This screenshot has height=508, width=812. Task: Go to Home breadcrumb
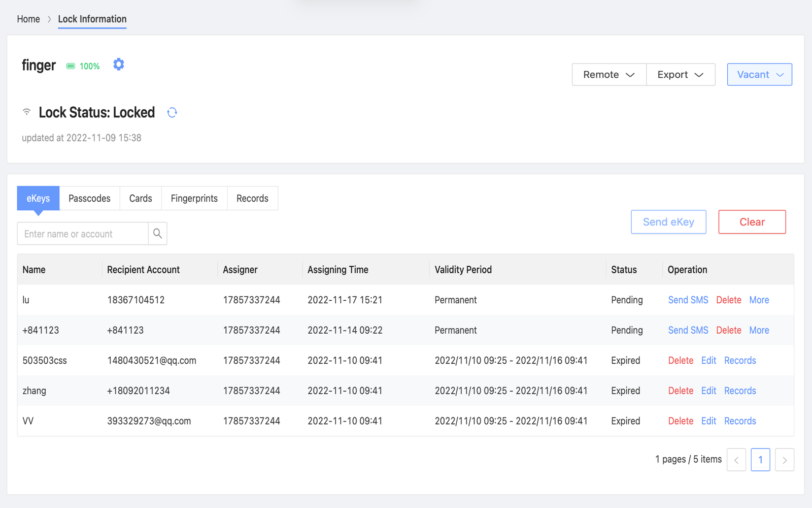coord(28,19)
